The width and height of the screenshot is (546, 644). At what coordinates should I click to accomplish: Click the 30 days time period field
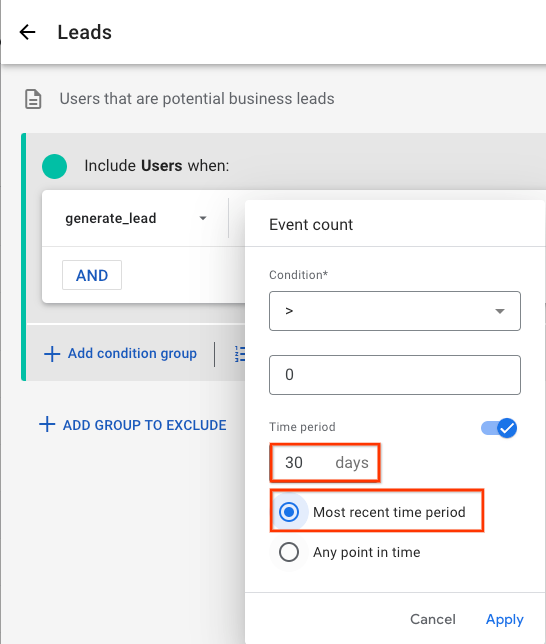tap(325, 462)
